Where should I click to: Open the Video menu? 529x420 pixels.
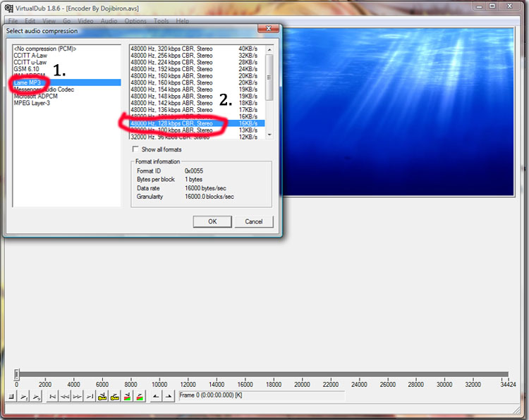pyautogui.click(x=85, y=21)
